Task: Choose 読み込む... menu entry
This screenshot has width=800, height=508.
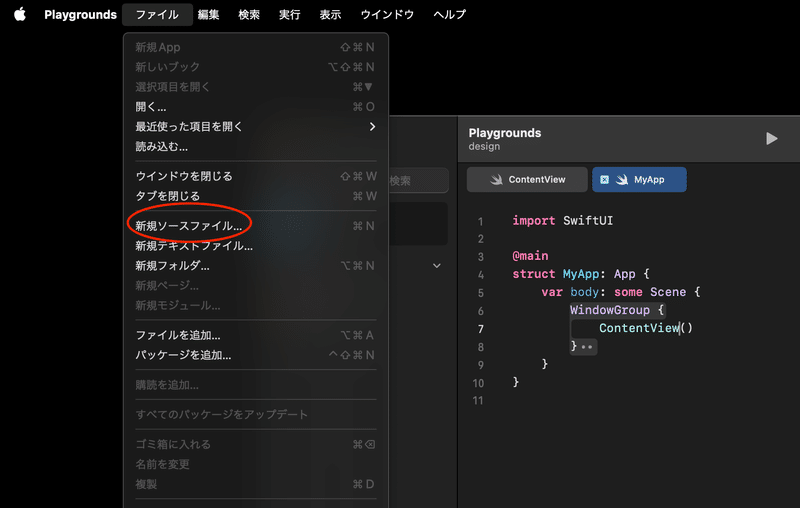Action: pyautogui.click(x=256, y=146)
